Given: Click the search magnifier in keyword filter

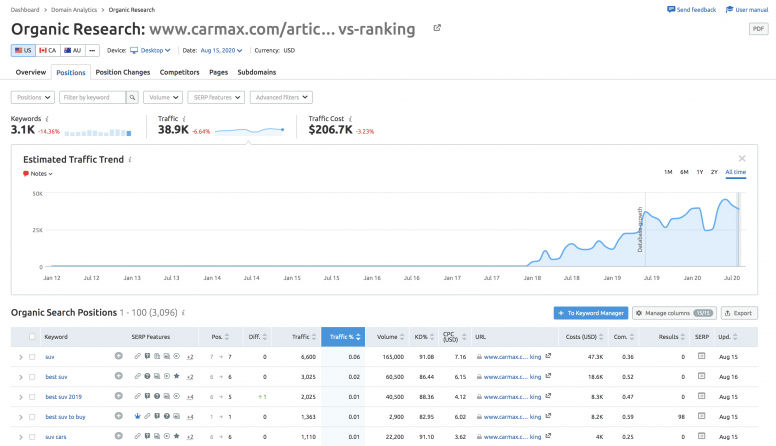Looking at the screenshot, I should tap(133, 97).
